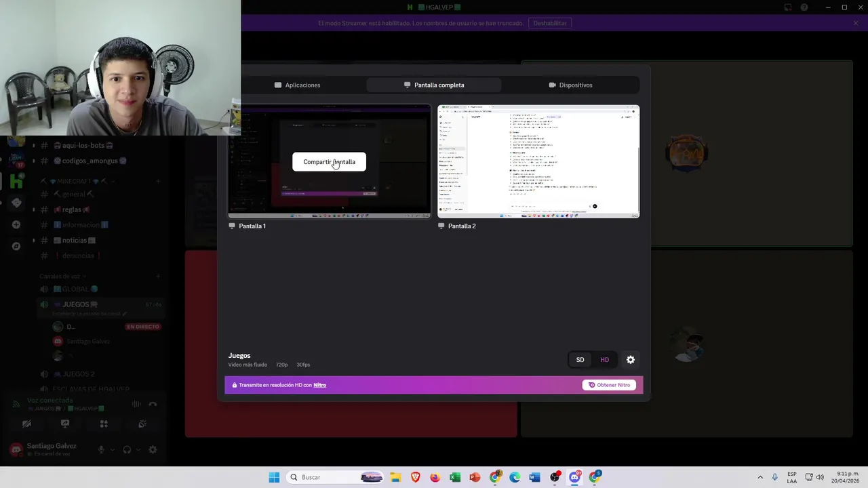Add a channel to Canales de voz

point(158,277)
